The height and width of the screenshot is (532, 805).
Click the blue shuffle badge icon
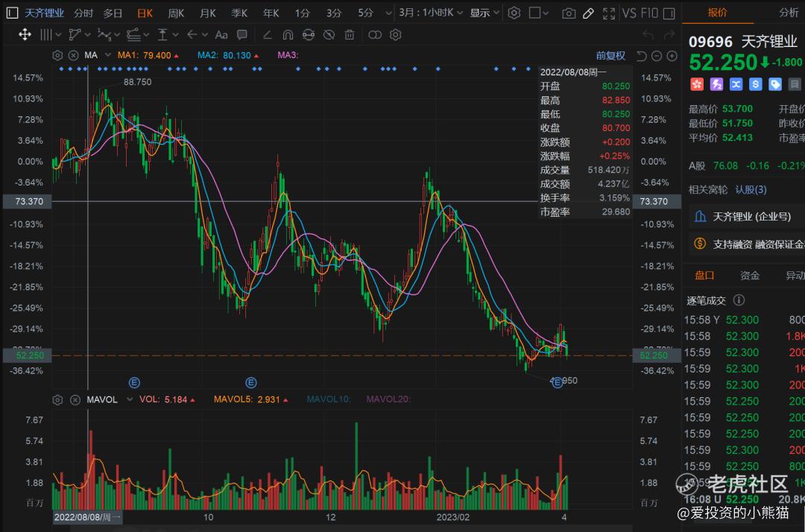(x=736, y=84)
